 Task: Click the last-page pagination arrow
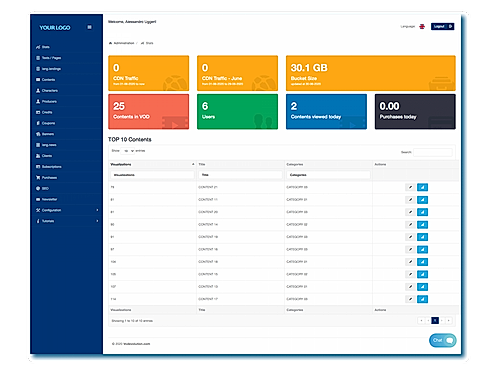pos(449,320)
